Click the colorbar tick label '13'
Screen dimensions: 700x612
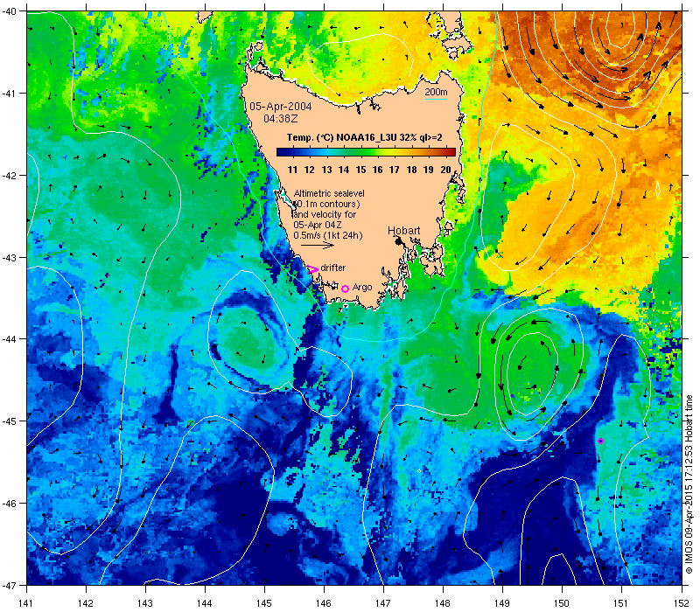click(x=326, y=170)
